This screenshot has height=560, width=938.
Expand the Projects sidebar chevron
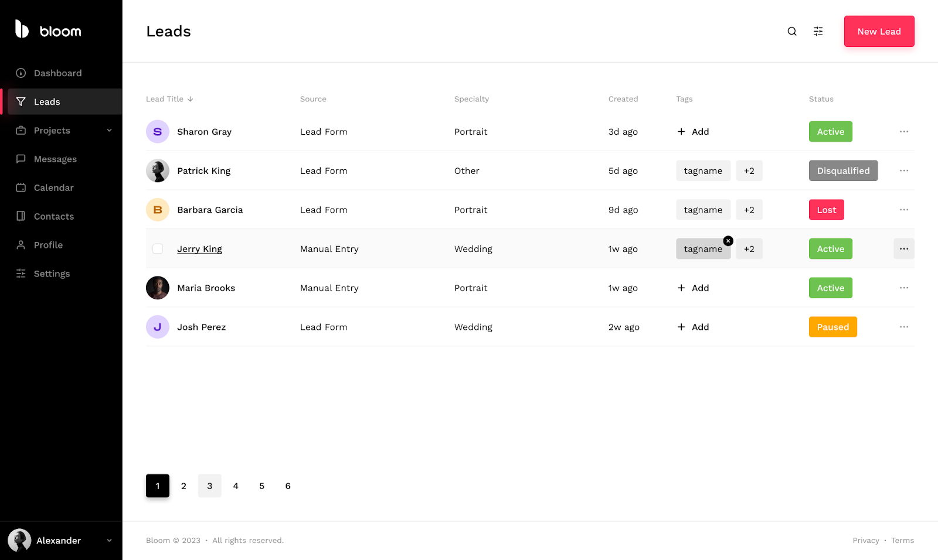(x=109, y=131)
